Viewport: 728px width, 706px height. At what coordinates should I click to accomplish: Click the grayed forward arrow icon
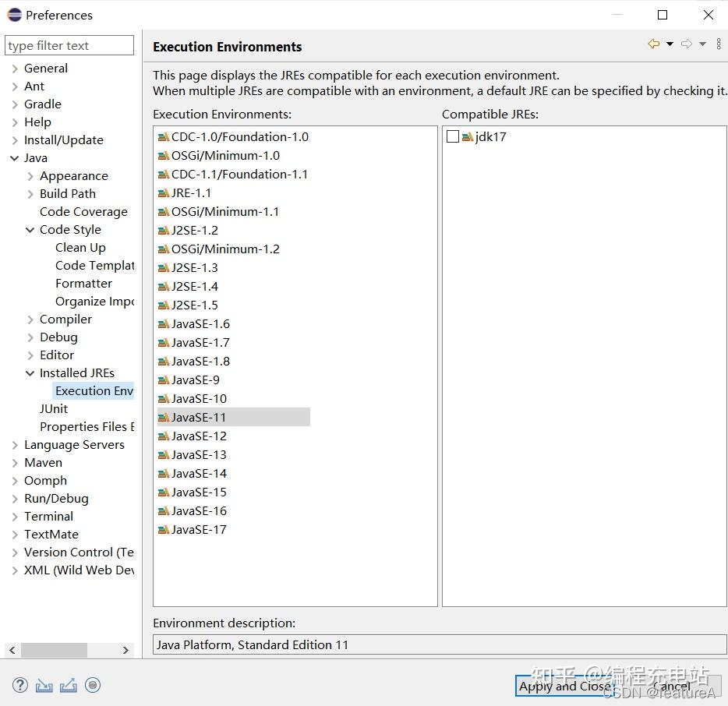[x=686, y=44]
